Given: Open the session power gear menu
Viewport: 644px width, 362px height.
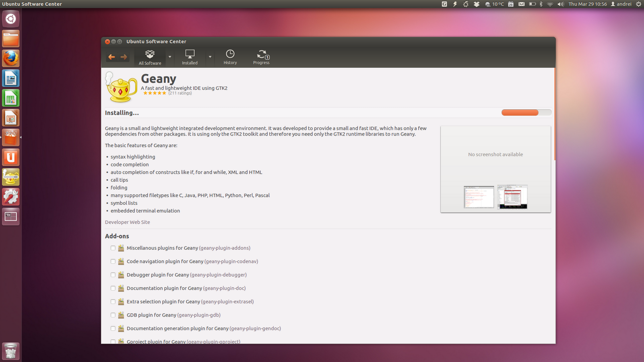Looking at the screenshot, I should [x=638, y=4].
